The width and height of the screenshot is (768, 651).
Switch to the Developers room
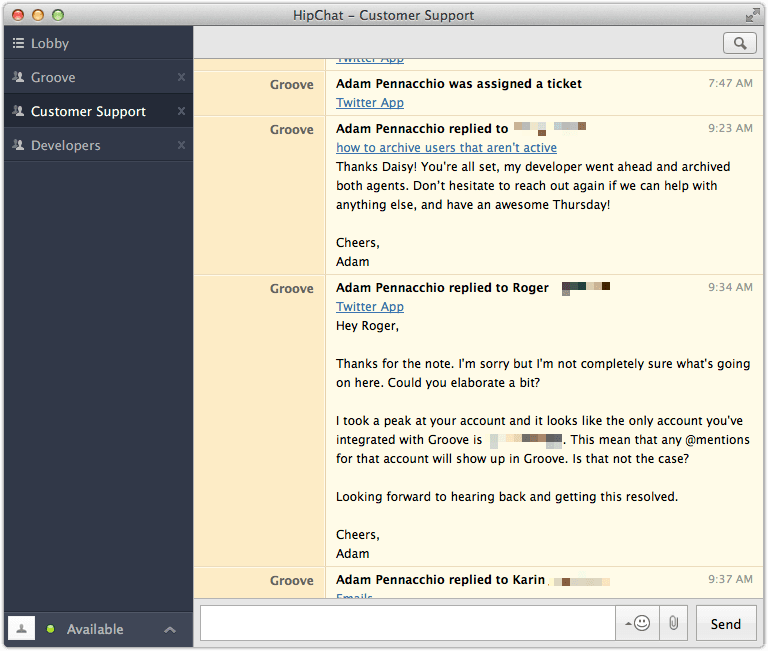(65, 146)
